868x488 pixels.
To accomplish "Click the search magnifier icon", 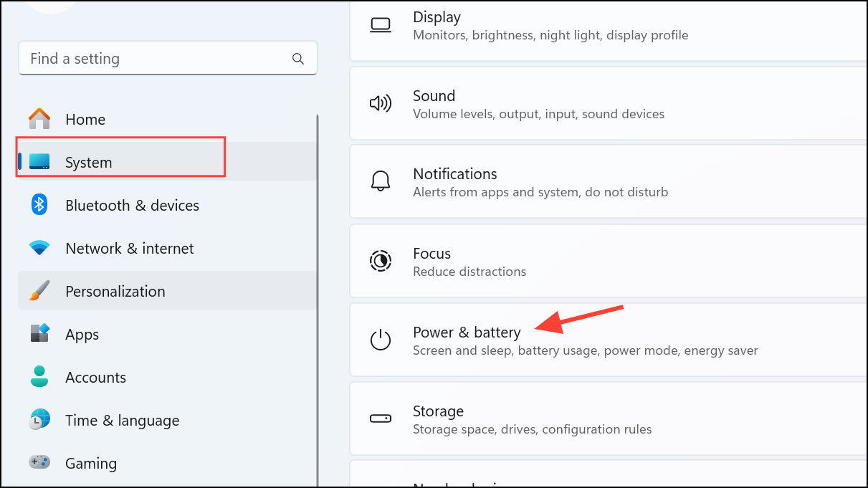I will coord(298,59).
